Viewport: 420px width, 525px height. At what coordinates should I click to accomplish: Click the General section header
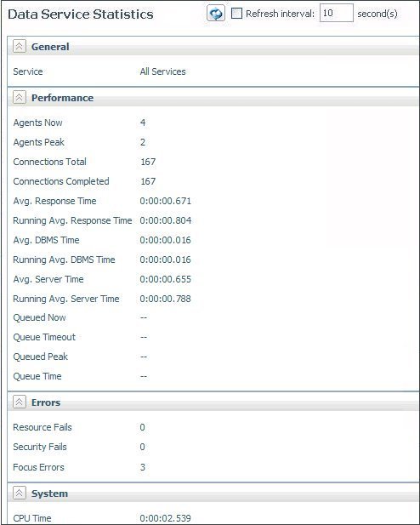pyautogui.click(x=50, y=47)
